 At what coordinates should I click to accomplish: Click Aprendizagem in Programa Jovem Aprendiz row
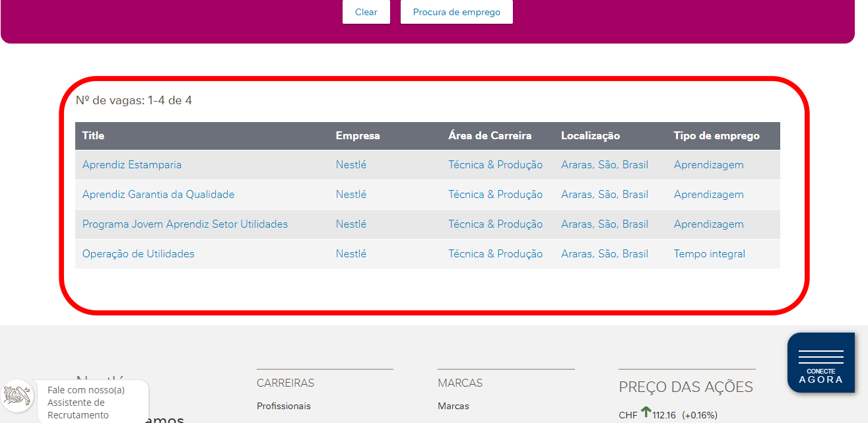coord(708,224)
